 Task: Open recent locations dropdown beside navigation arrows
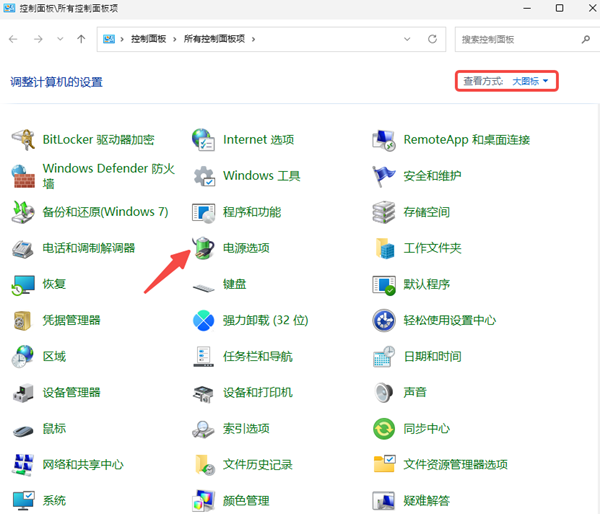point(60,39)
